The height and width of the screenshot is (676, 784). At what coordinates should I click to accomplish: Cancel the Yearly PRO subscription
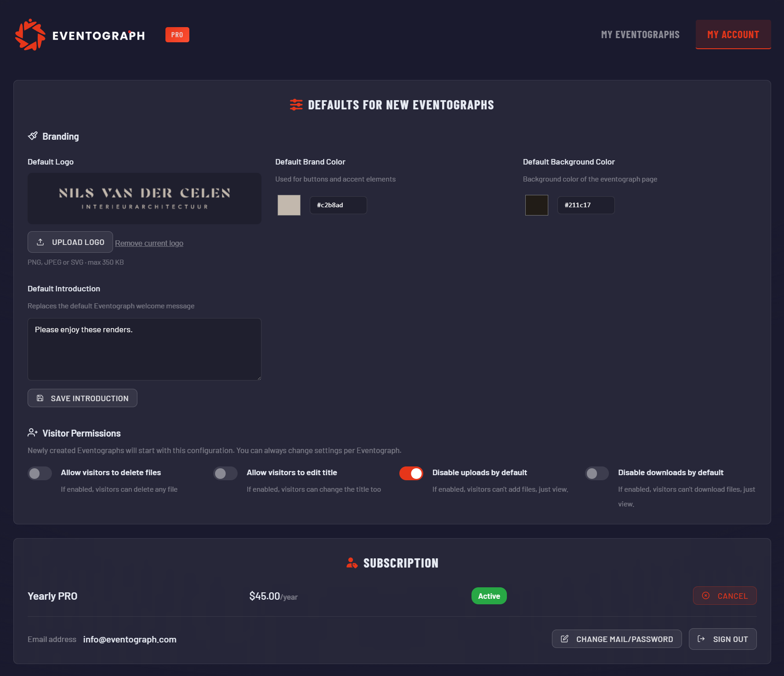pos(725,596)
